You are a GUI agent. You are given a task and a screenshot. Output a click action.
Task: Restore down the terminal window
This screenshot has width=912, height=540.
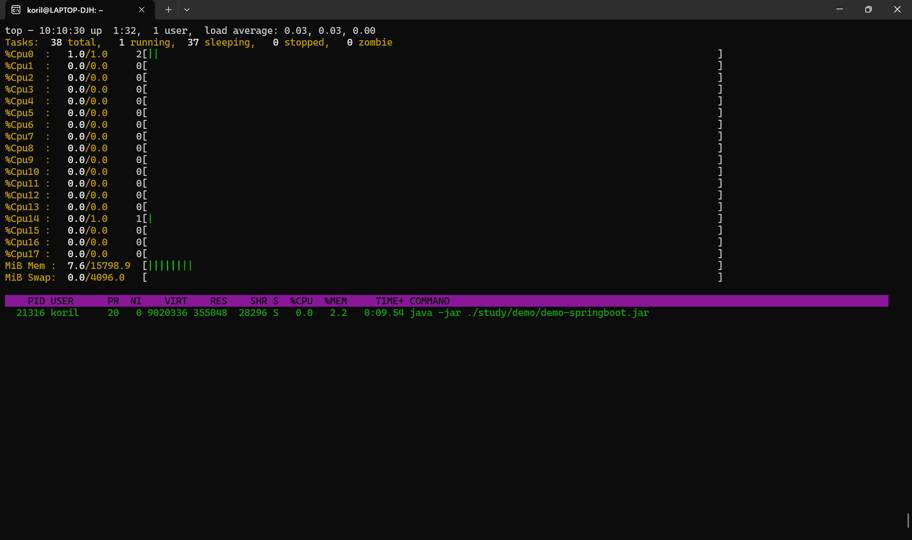(868, 10)
